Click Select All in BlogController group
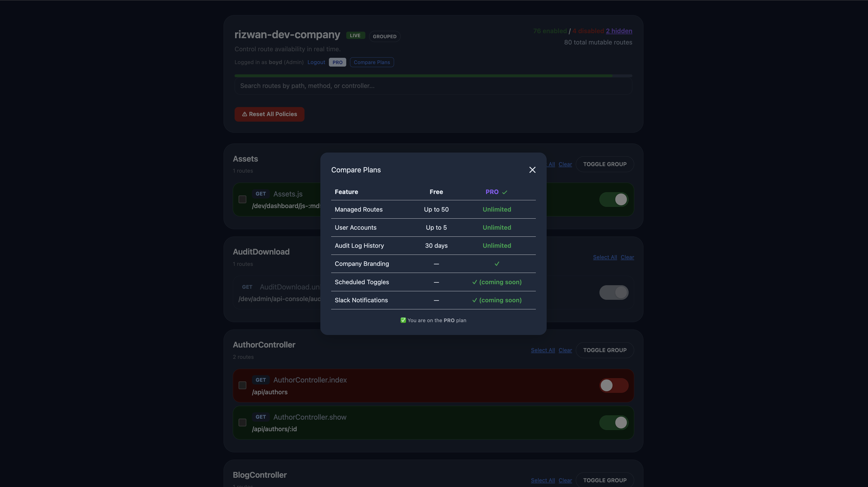The image size is (868, 487). click(x=543, y=480)
